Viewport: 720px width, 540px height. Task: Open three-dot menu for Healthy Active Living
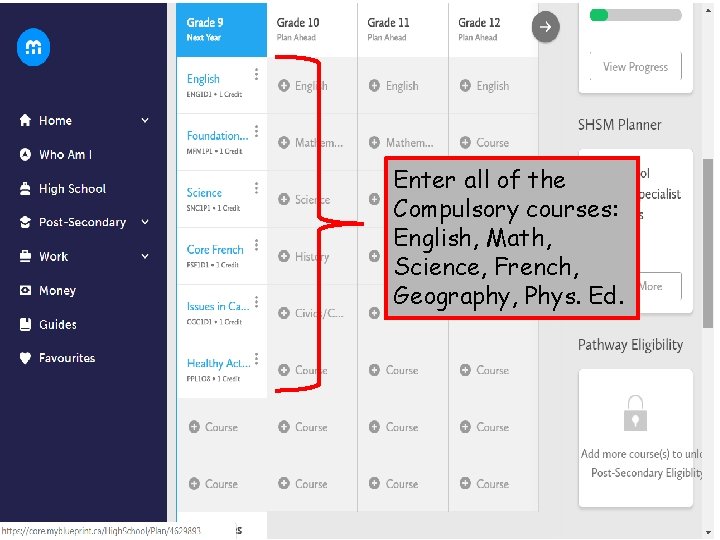coord(257,358)
